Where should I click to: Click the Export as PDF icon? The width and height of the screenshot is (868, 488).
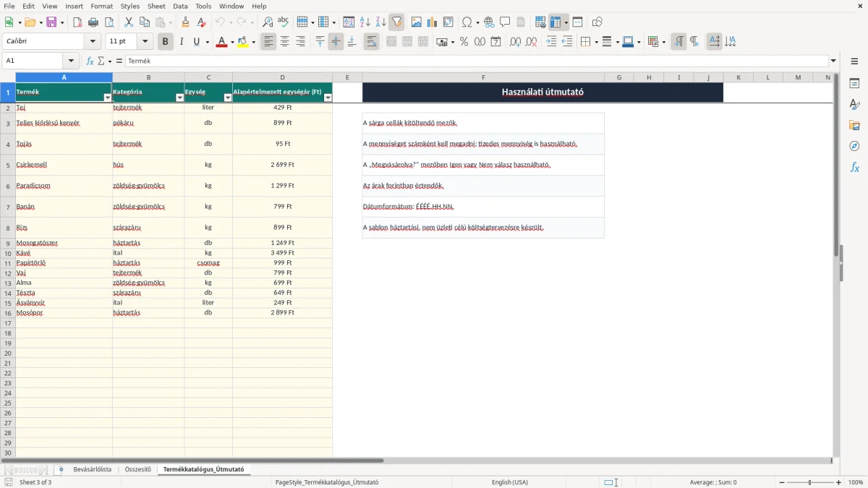pos(77,22)
